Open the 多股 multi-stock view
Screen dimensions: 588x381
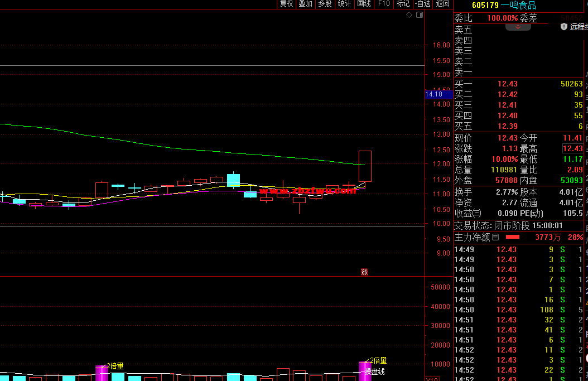tap(325, 4)
